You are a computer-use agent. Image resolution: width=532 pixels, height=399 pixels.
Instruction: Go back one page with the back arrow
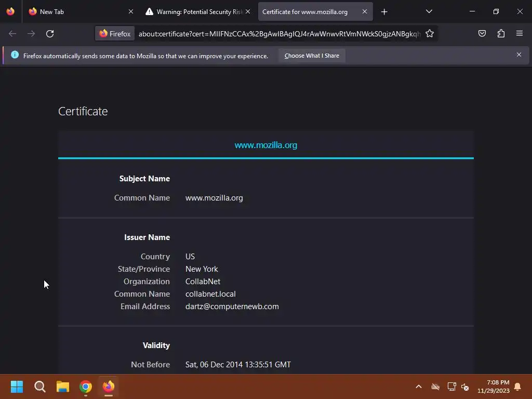[12, 34]
